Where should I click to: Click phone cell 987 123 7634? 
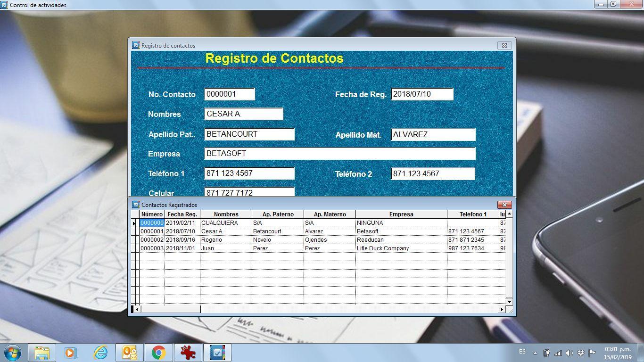click(x=473, y=248)
